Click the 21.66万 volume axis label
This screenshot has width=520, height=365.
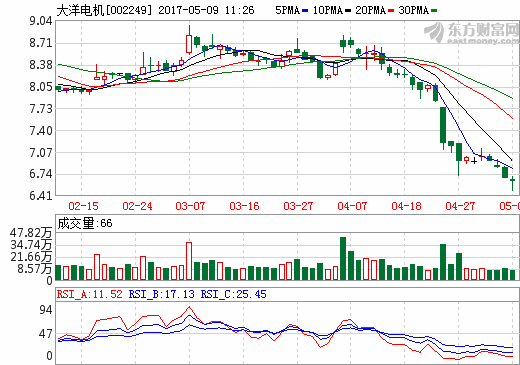(31, 257)
